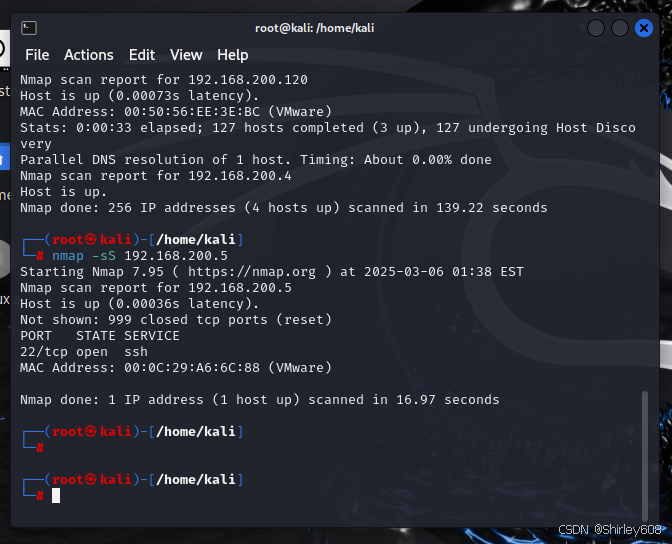672x544 pixels.
Task: Open the Help menu
Action: (233, 55)
